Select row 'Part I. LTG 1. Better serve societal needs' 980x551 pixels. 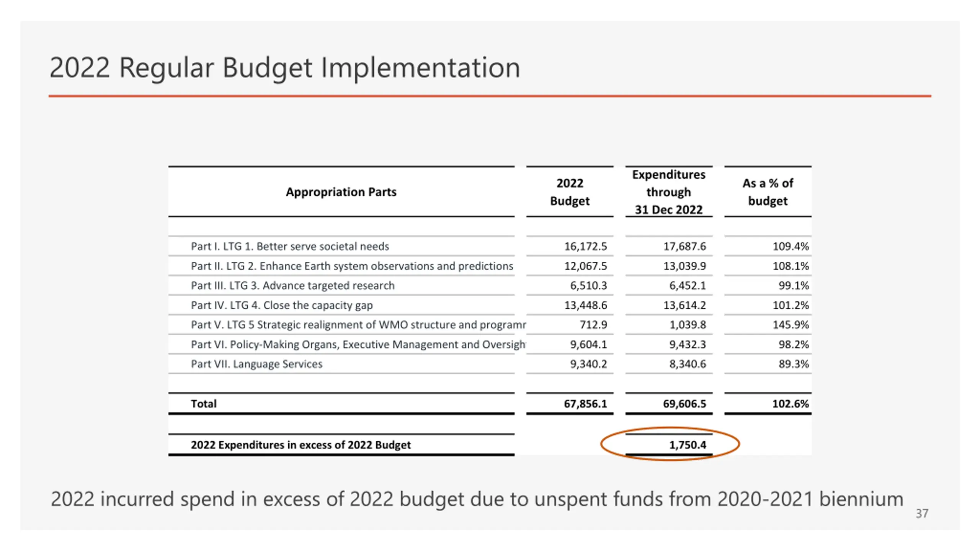coord(290,246)
